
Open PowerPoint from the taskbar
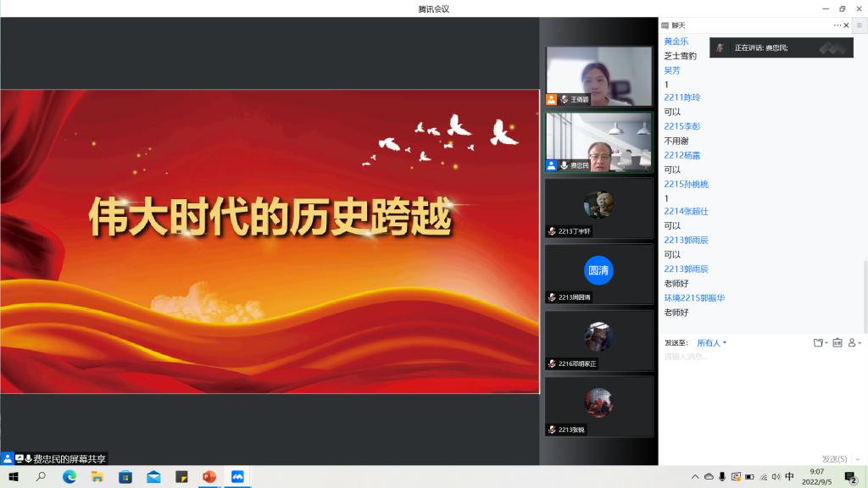[x=209, y=477]
